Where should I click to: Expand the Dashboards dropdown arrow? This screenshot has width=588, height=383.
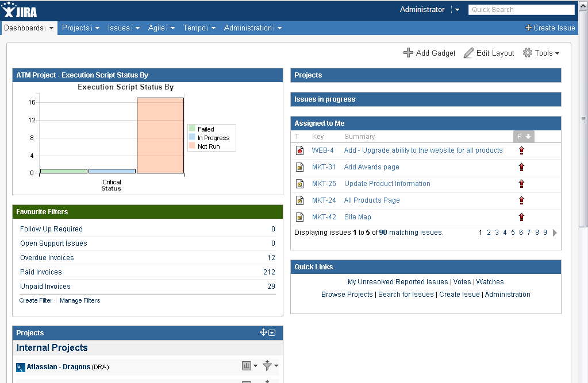[51, 28]
